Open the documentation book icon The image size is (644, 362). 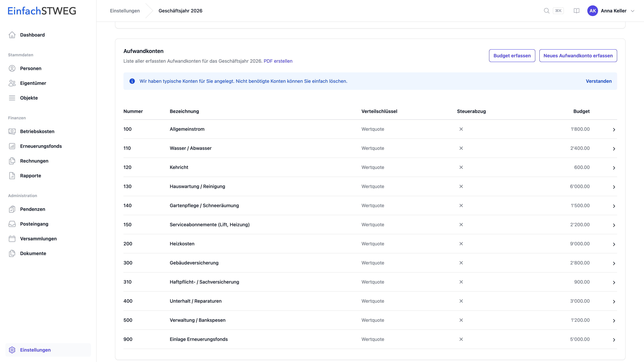coord(577,11)
